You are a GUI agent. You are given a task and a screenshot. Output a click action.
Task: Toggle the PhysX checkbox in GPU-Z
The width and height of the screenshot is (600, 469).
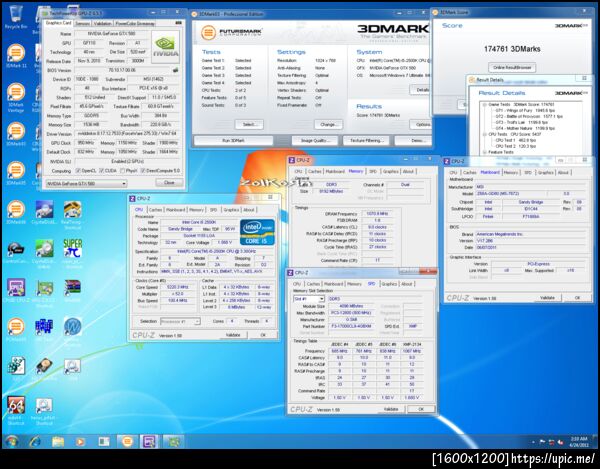pos(122,171)
